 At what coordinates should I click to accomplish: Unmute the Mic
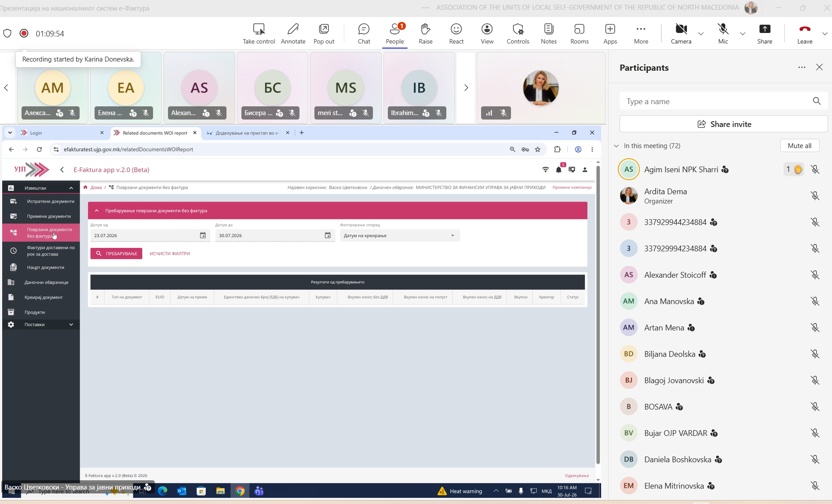coord(723,34)
